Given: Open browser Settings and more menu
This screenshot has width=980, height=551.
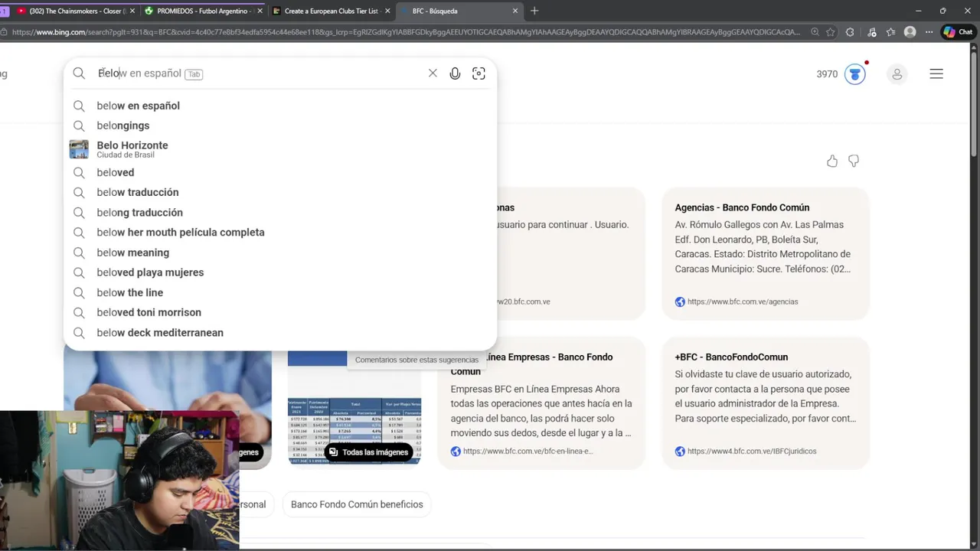Looking at the screenshot, I should point(929,32).
